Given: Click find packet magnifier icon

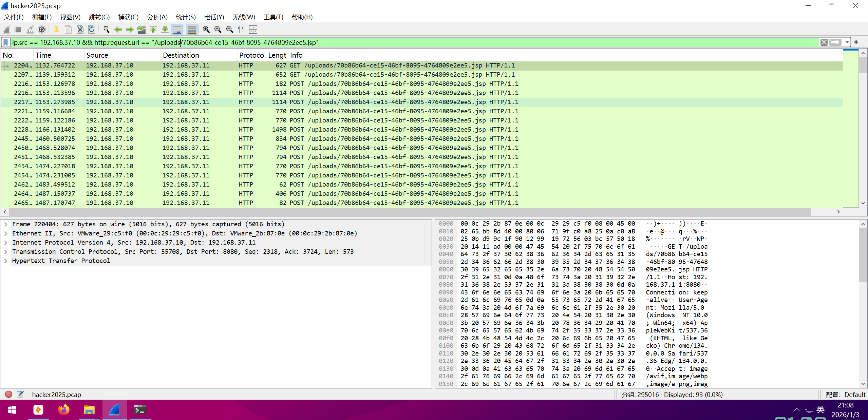Looking at the screenshot, I should click(106, 30).
